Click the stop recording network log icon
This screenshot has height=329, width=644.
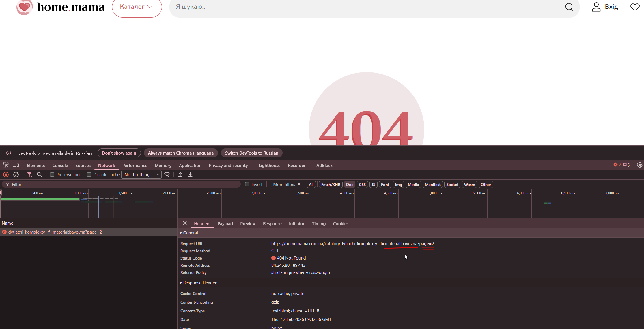point(6,174)
